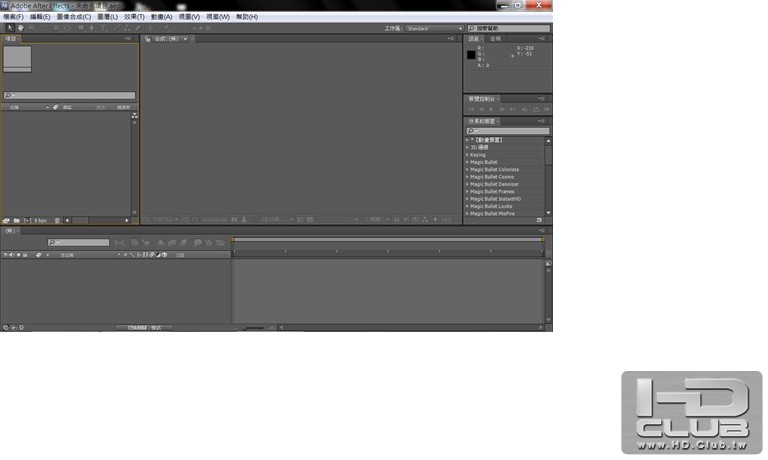Click the 8 bpc color depth button
768x460 pixels.
[x=41, y=220]
